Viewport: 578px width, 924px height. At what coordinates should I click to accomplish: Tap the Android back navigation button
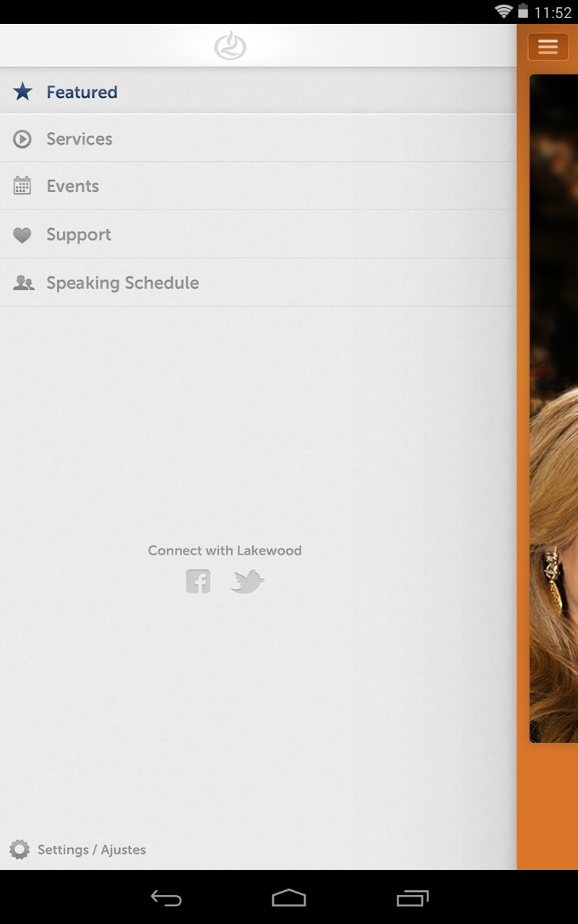(165, 898)
